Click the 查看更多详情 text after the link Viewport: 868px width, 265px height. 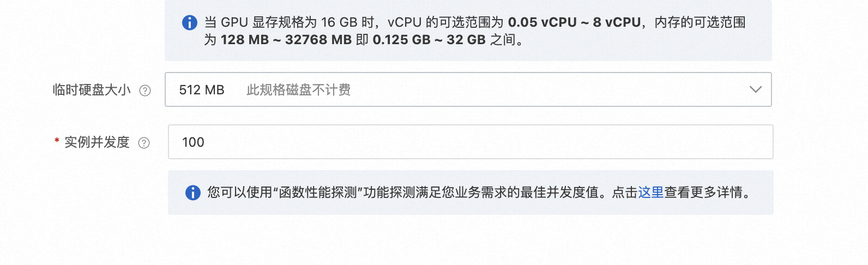pos(703,192)
